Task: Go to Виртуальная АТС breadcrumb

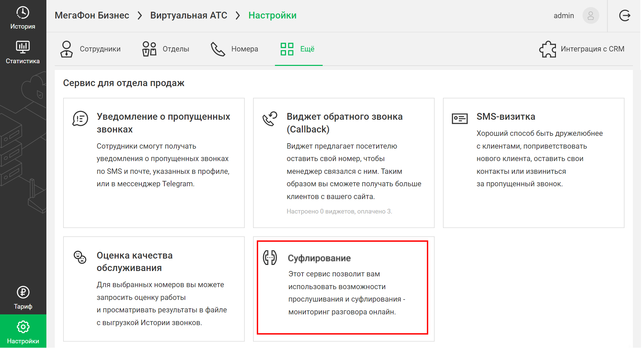Action: (x=189, y=15)
